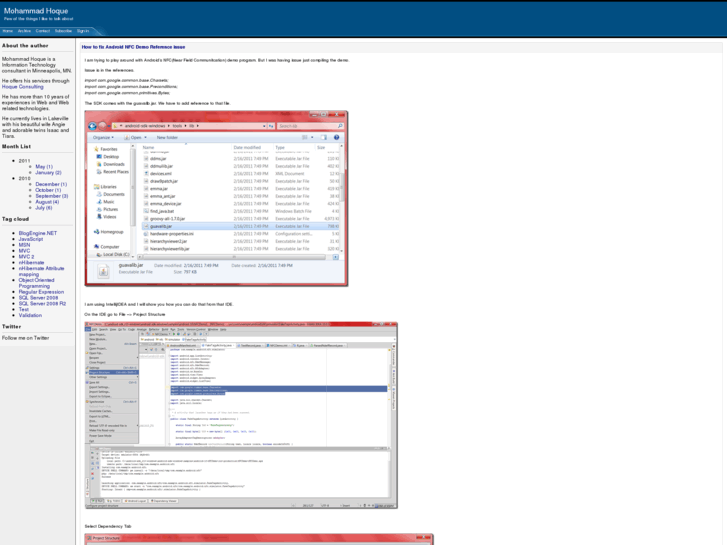727x545 pixels.
Task: Select the Object Oriented Programming tag
Action: [x=36, y=283]
